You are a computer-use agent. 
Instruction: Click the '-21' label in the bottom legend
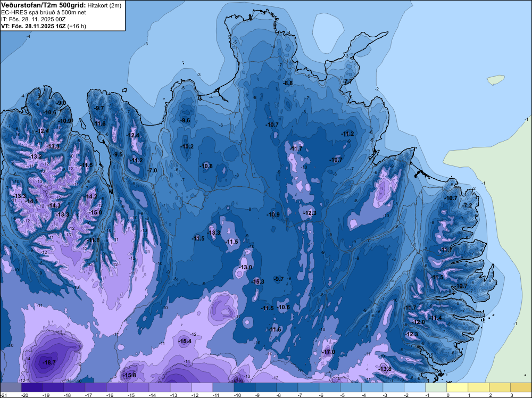click(x=3, y=395)
